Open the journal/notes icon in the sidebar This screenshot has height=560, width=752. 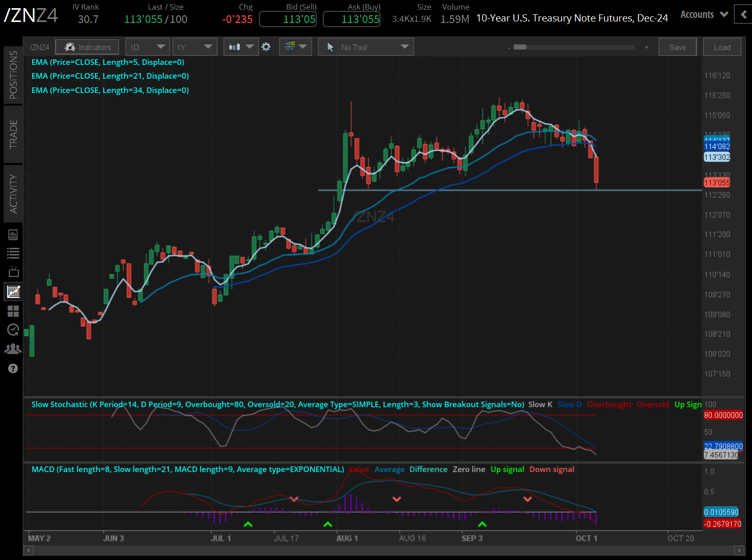tap(13, 234)
